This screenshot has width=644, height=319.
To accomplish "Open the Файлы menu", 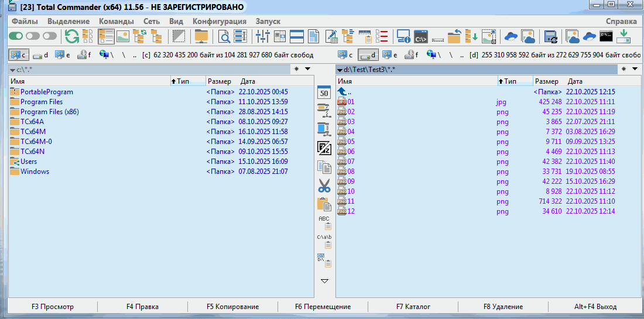I will [x=25, y=21].
